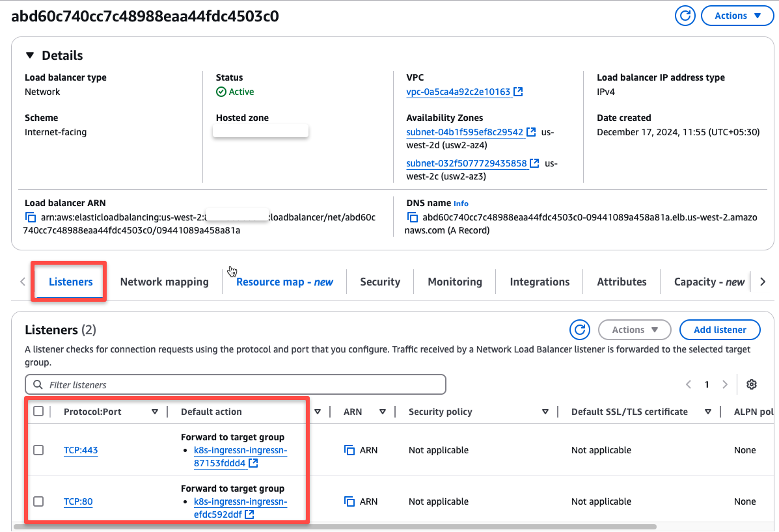This screenshot has width=779, height=532.
Task: Open the Listeners table preferences gear
Action: click(752, 384)
